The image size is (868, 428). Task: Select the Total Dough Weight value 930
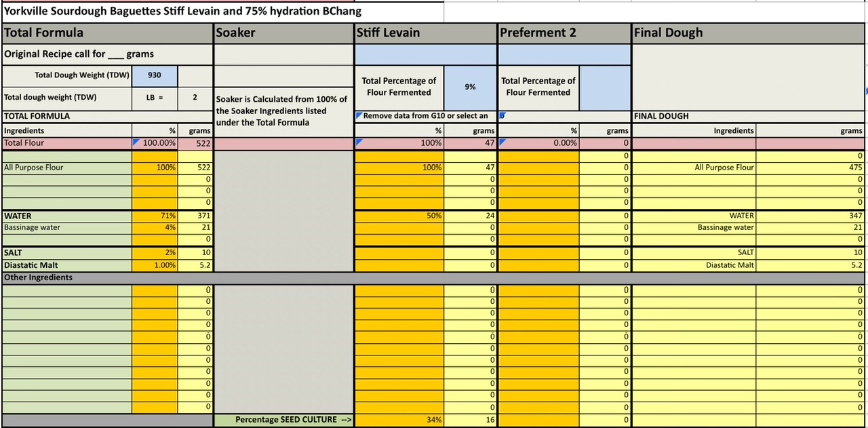pos(155,75)
